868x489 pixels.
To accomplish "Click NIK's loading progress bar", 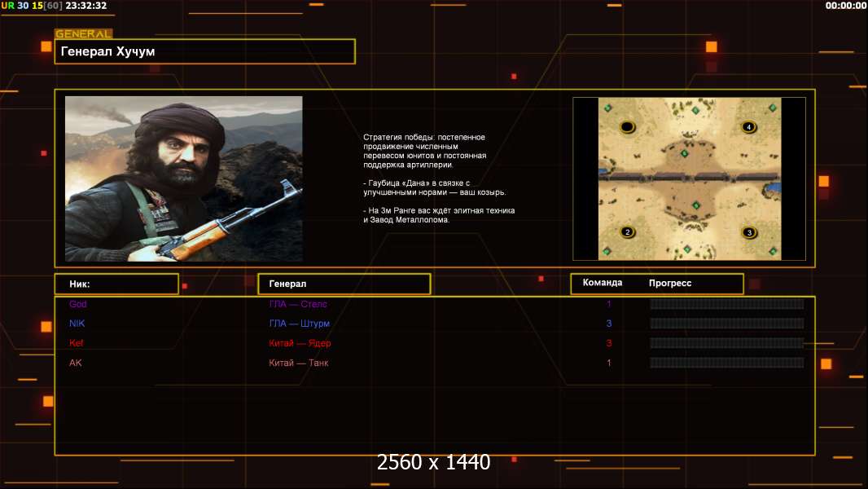I will (x=726, y=324).
